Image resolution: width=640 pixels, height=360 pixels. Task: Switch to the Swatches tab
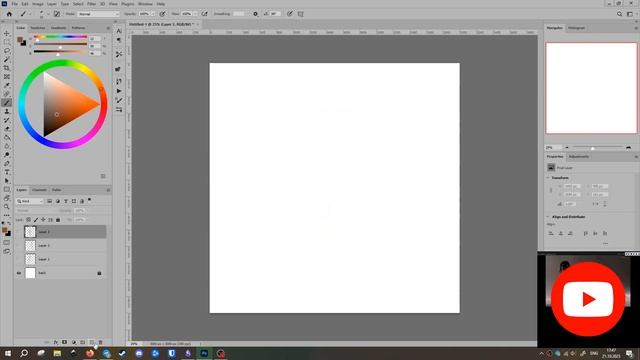coord(38,28)
